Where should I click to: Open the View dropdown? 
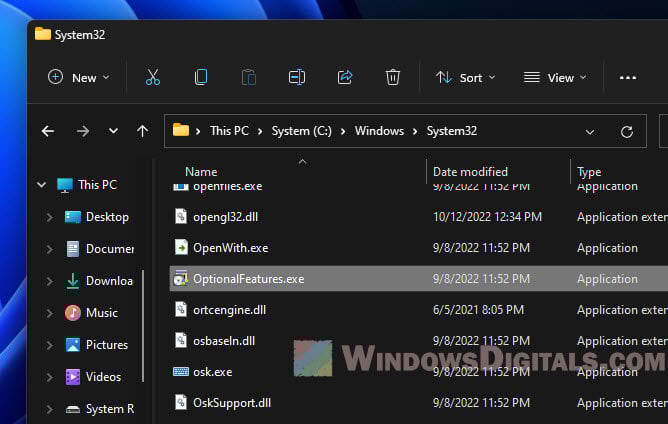coord(555,78)
